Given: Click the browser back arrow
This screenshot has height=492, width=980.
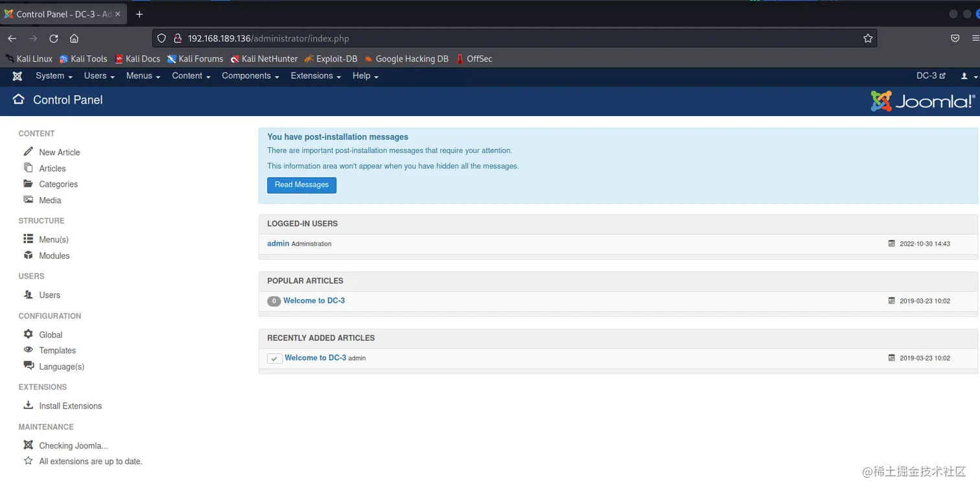Looking at the screenshot, I should pyautogui.click(x=12, y=38).
